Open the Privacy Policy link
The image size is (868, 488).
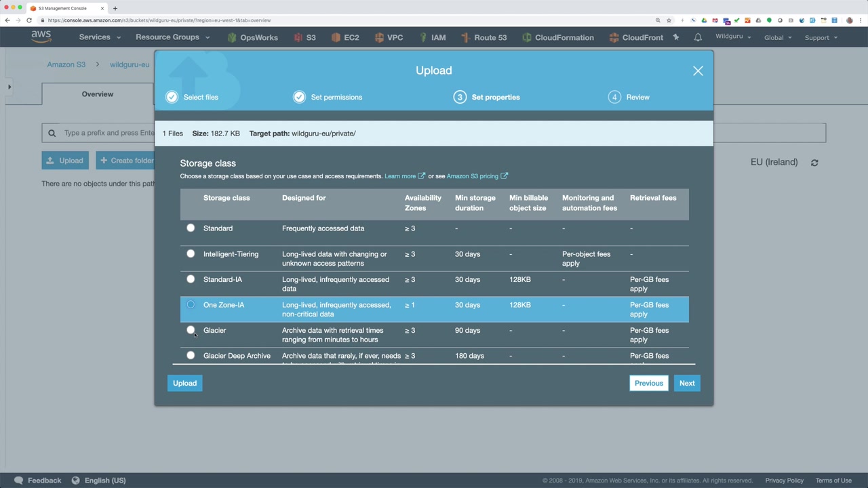785,481
